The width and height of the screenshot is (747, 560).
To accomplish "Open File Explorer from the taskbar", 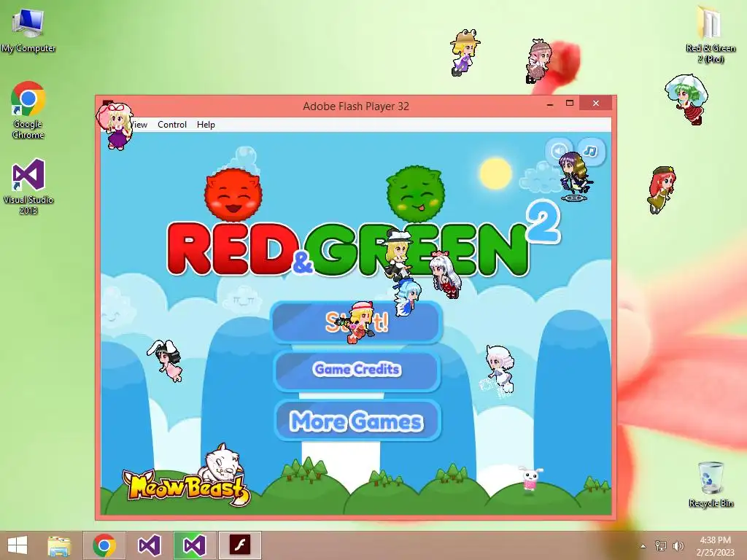I will pos(59,545).
